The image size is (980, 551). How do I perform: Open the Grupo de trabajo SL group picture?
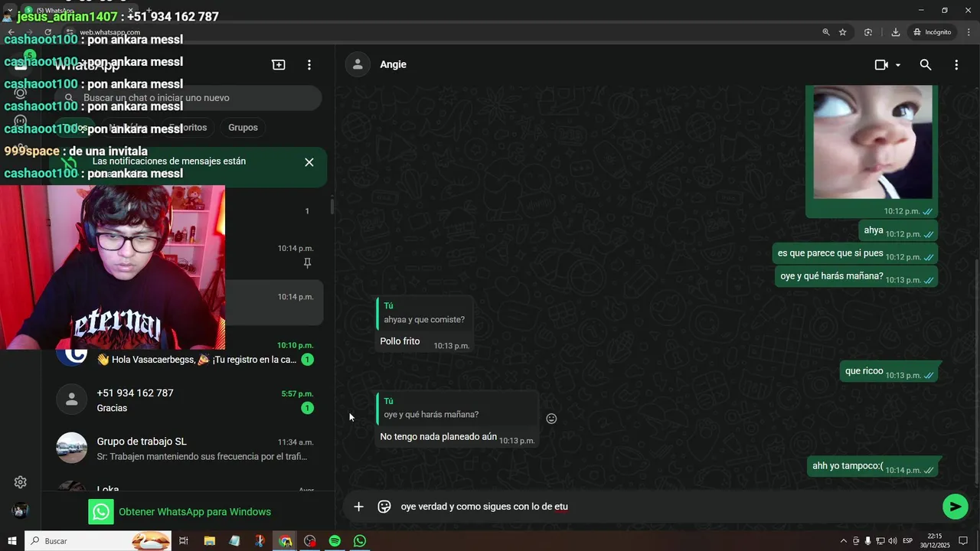pyautogui.click(x=72, y=448)
